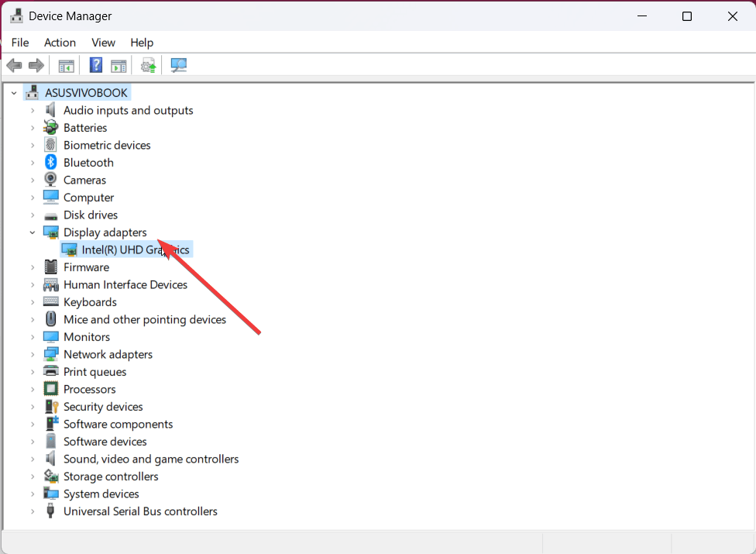This screenshot has height=554, width=756.
Task: Expand the System devices arrow
Action: [x=33, y=494]
